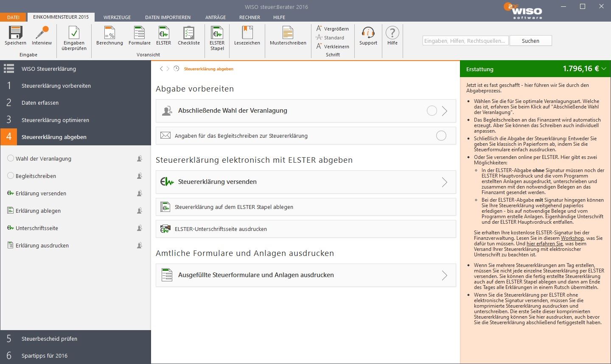
Task: Click the Speichern floppy disk icon
Action: click(16, 33)
